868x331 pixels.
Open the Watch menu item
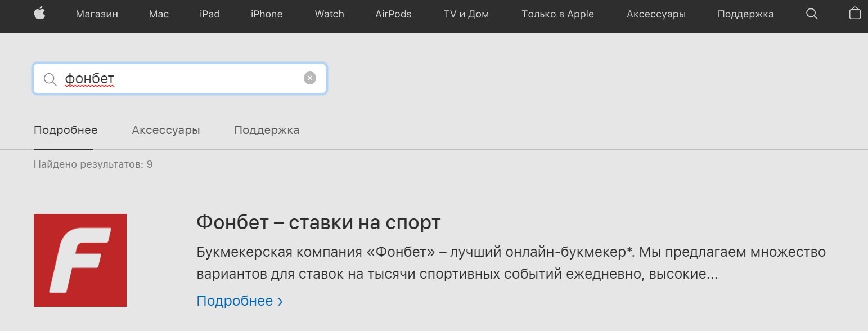click(x=330, y=14)
